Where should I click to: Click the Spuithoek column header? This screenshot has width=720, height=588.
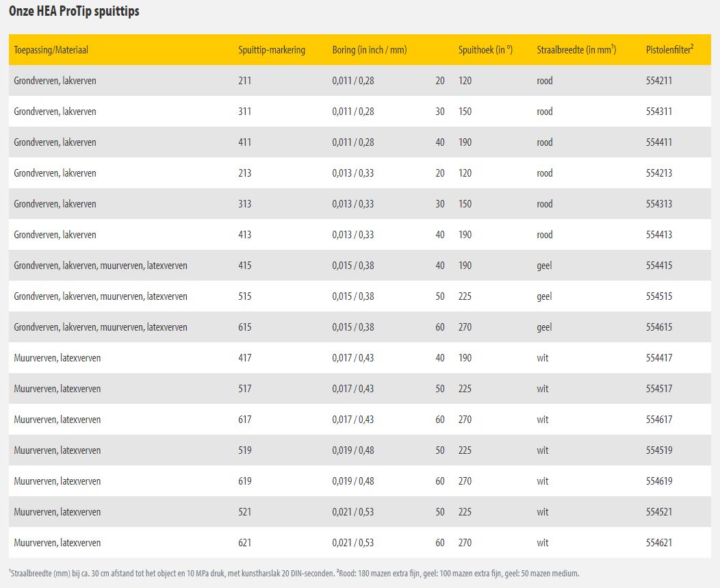point(485,50)
